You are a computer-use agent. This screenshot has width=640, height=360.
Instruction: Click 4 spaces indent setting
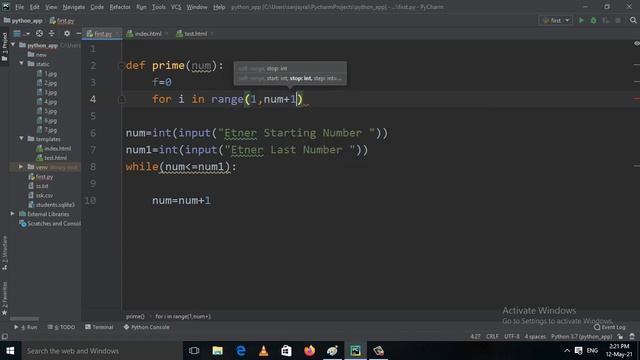(x=535, y=337)
